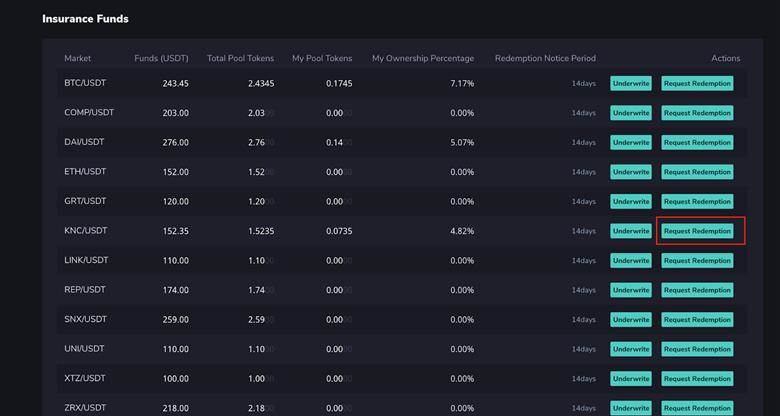Click the Actions column header
Screen dimensions: 780x416
click(x=725, y=58)
